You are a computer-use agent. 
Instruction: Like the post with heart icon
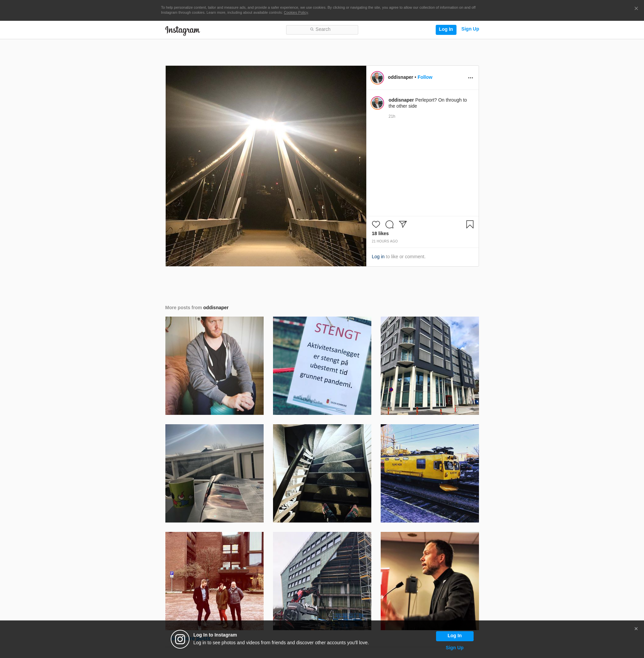(376, 224)
